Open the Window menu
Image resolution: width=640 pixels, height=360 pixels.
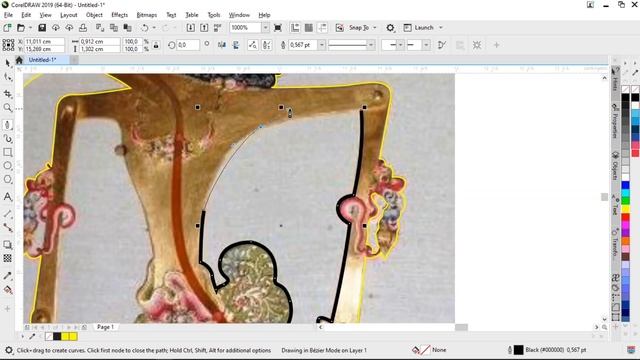pyautogui.click(x=239, y=15)
